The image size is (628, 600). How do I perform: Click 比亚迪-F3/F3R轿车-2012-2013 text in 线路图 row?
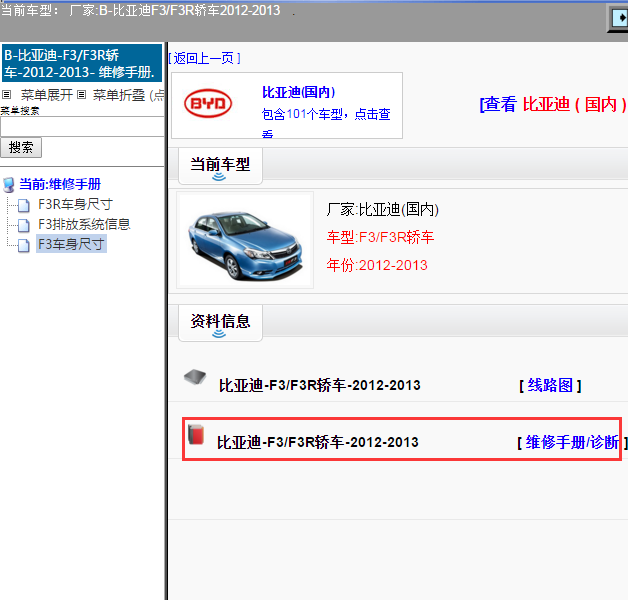320,385
